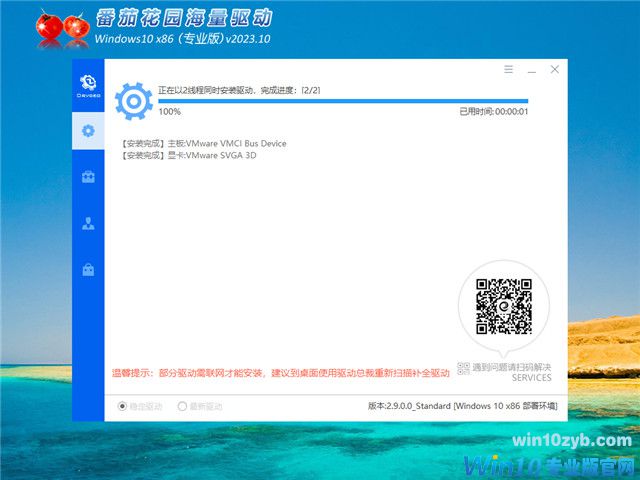Screen dimensions: 640x480
Task: Open the user account sidebar icon
Action: (x=88, y=224)
